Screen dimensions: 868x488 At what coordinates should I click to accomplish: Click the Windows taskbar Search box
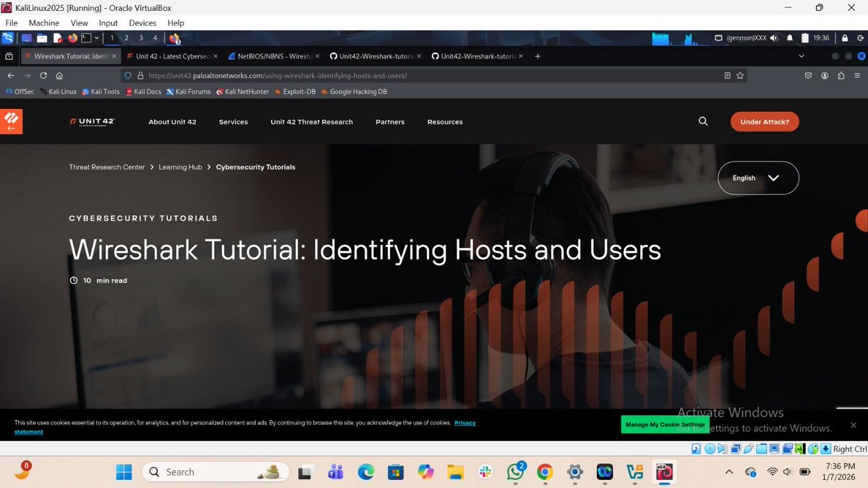(x=216, y=472)
